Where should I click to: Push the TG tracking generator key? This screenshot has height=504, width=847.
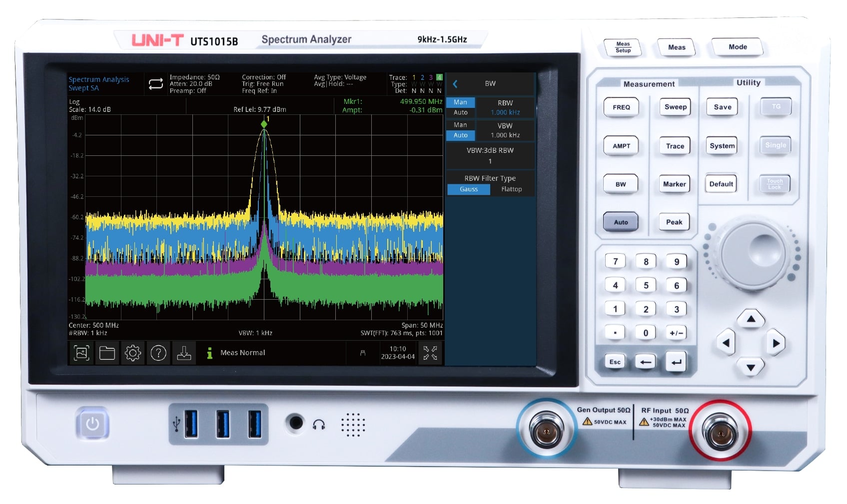[x=776, y=106]
